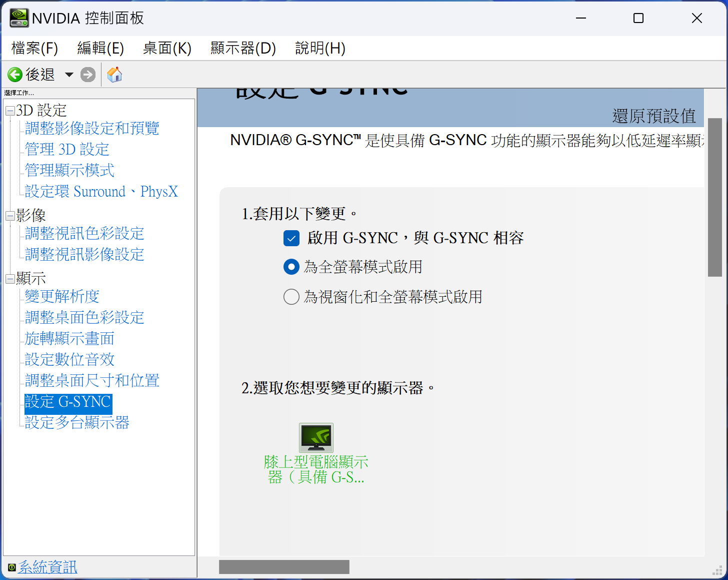Screen dimensions: 728x580
Task: Collapse the 3D 設定 tree group
Action: pos(10,111)
